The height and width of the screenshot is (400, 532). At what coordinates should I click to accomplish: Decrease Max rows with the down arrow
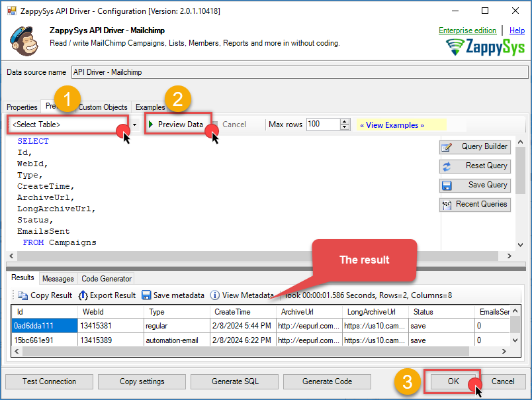345,127
